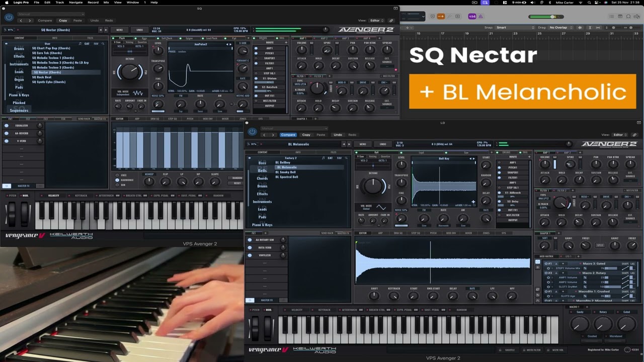Click link chain icon in SQ window header
The width and height of the screenshot is (644, 362).
[x=391, y=21]
